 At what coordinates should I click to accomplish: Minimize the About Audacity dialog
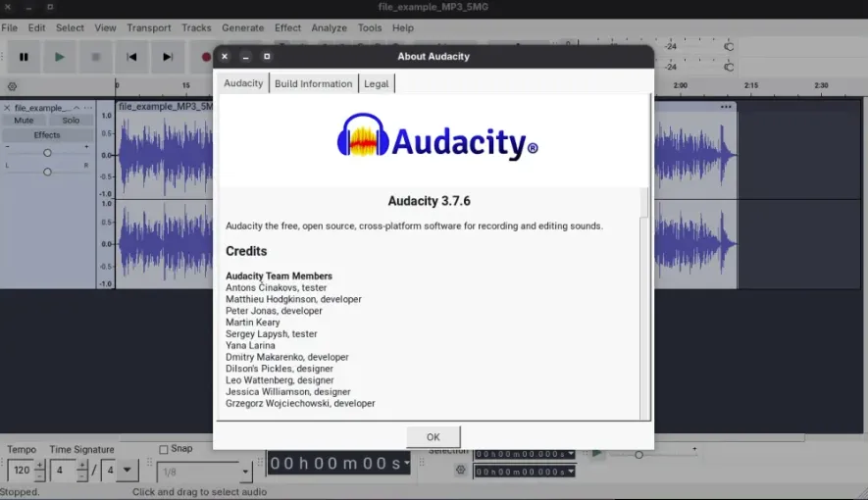tap(246, 57)
